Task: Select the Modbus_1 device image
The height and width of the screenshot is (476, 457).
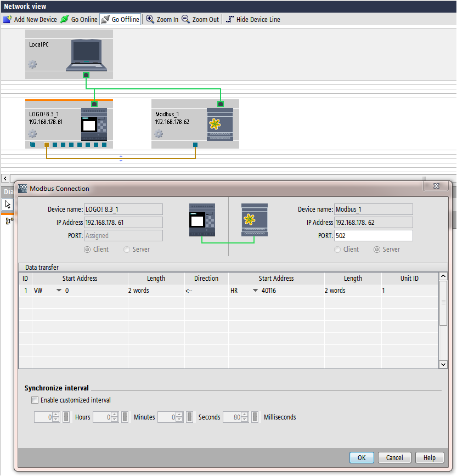Action: [x=220, y=124]
